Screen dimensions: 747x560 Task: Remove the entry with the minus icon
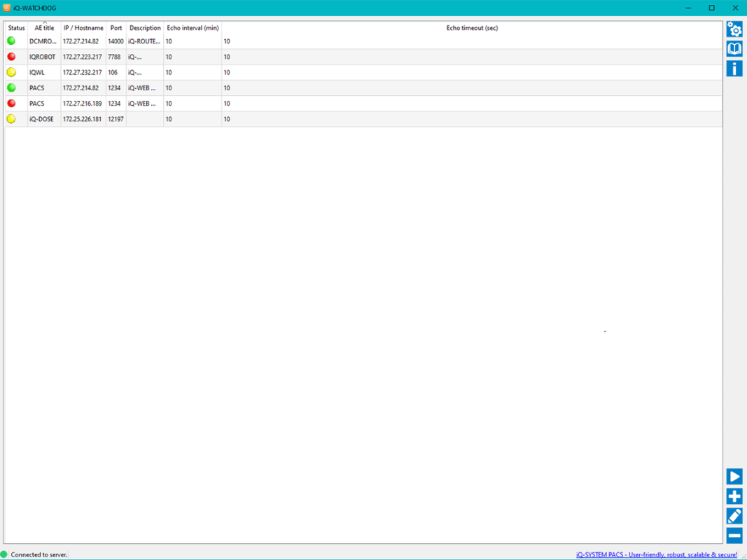pos(734,535)
